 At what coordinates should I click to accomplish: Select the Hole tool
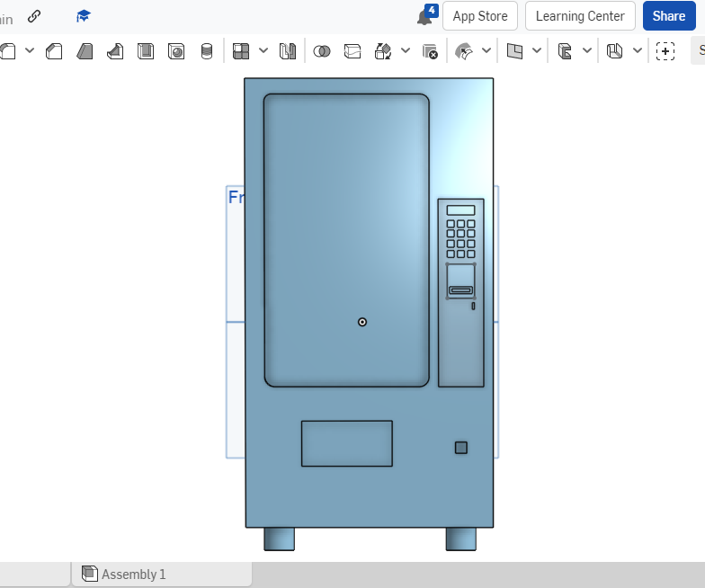(x=176, y=51)
